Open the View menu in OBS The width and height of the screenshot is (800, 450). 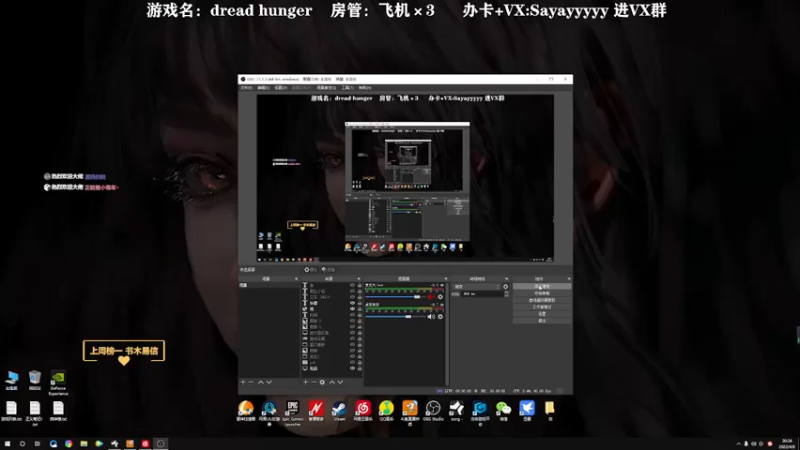click(x=281, y=88)
